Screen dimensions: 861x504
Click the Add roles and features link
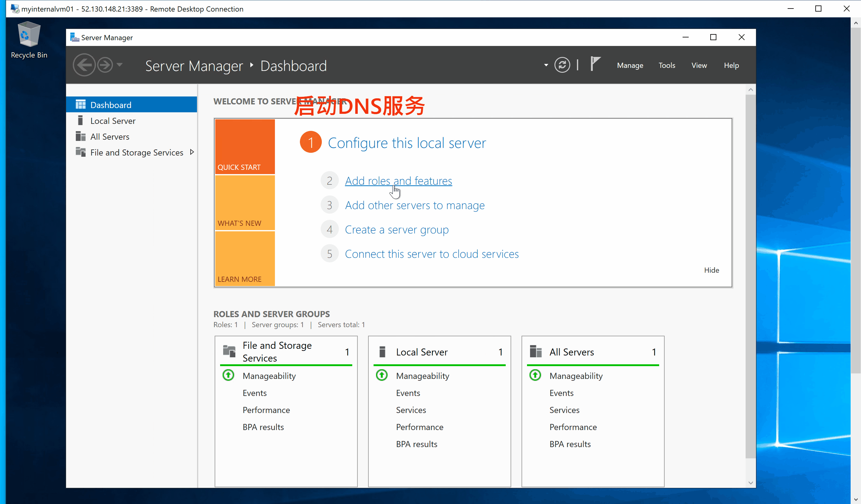pos(399,181)
